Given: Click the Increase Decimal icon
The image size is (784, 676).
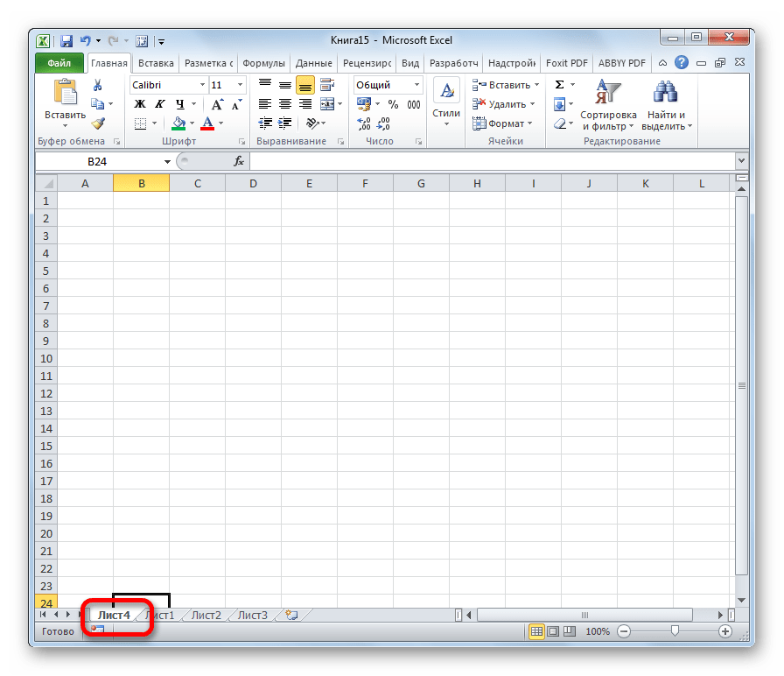Looking at the screenshot, I should [x=364, y=123].
